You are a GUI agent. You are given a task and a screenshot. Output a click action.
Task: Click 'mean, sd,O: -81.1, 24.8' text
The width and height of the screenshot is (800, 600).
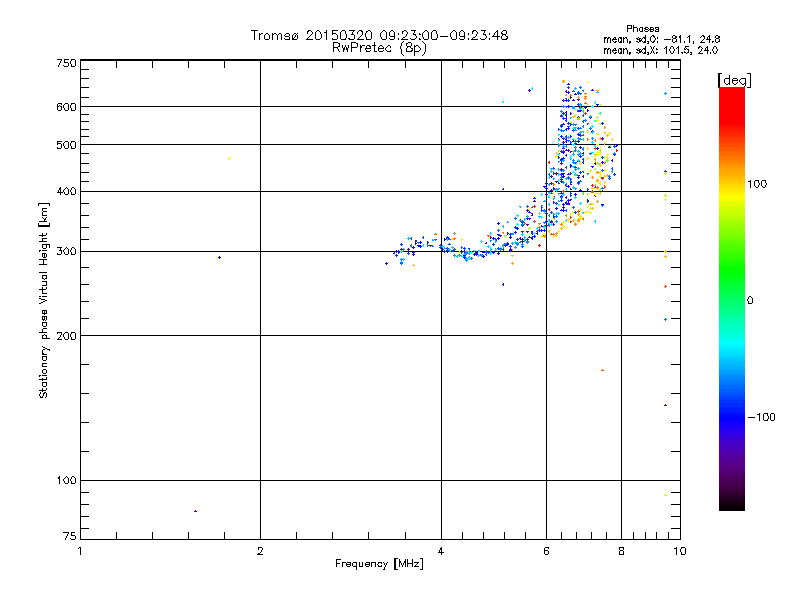click(x=662, y=39)
